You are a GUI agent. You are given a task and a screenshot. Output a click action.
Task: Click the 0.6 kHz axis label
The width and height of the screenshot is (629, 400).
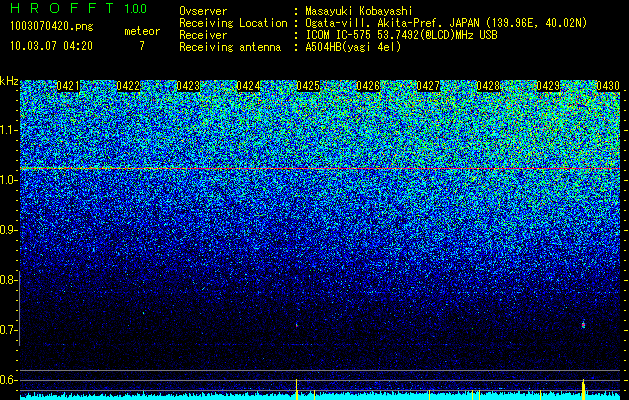click(x=7, y=380)
